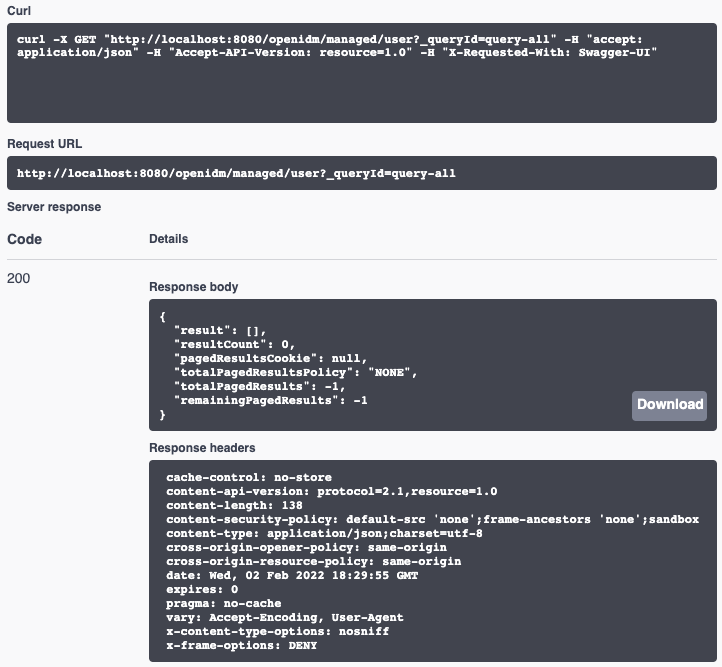
Task: Click the expires: 0 header
Action: point(202,590)
